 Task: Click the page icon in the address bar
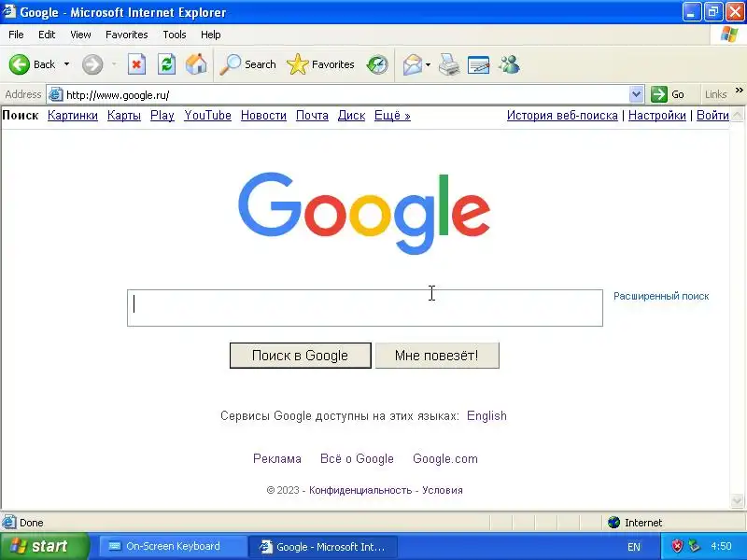56,94
